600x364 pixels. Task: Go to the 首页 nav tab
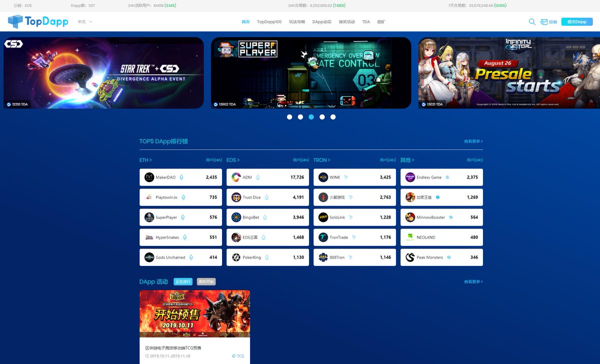click(x=245, y=22)
